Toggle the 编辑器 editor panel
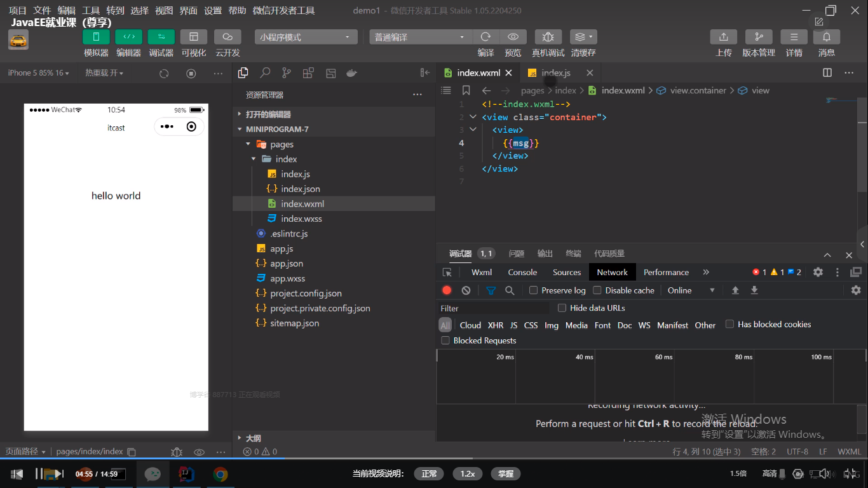 pyautogui.click(x=129, y=37)
